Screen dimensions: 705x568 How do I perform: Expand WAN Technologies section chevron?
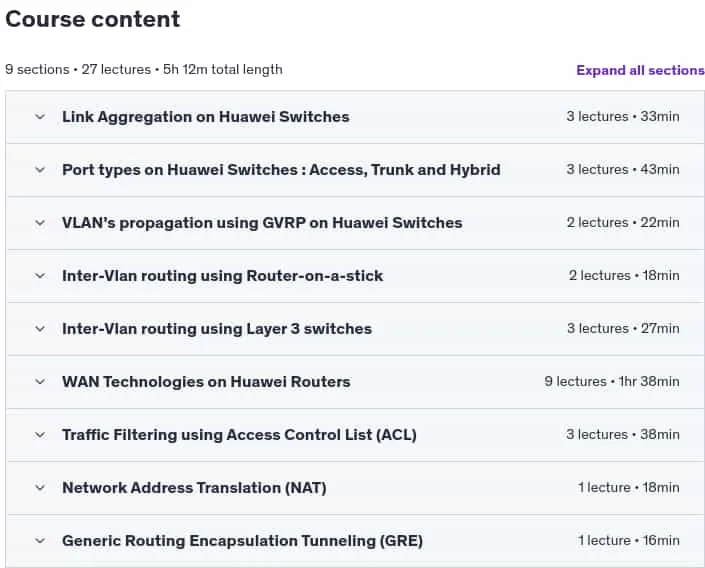click(x=40, y=382)
